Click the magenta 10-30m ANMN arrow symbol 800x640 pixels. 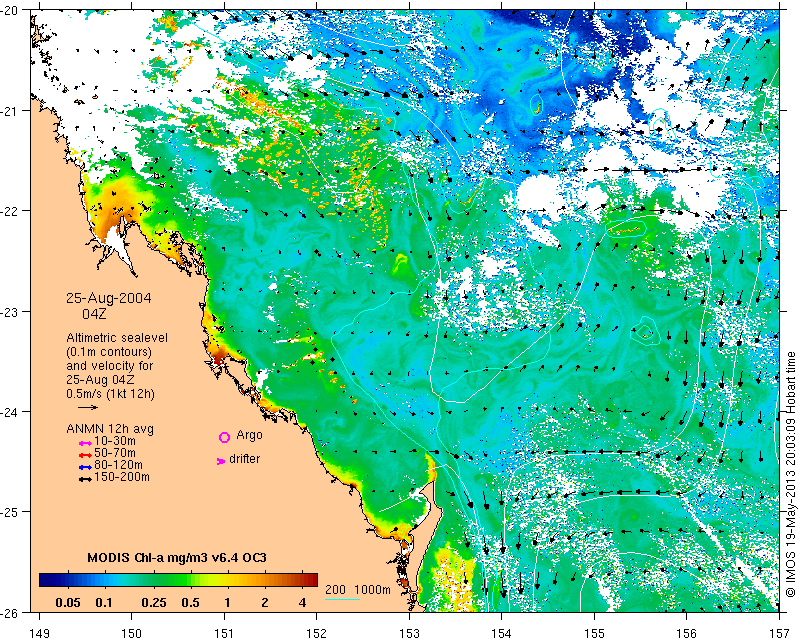pos(85,443)
